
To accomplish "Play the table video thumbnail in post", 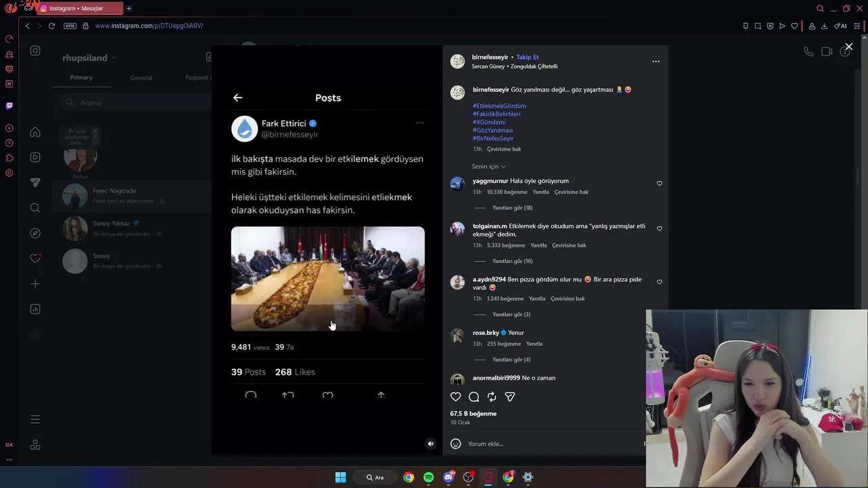I will tap(328, 279).
